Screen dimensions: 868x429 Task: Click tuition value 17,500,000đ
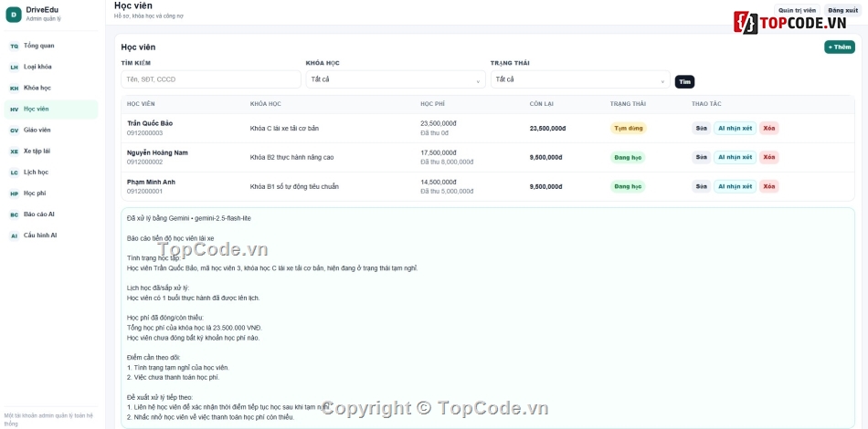[x=439, y=152]
